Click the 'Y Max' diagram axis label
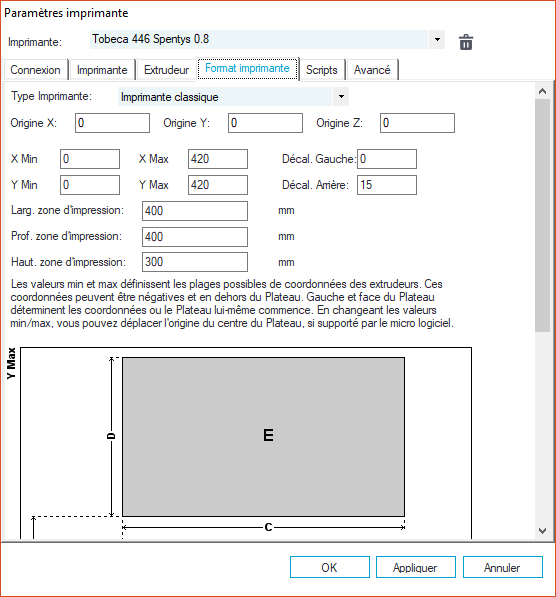Image resolution: width=556 pixels, height=597 pixels. click(x=11, y=363)
